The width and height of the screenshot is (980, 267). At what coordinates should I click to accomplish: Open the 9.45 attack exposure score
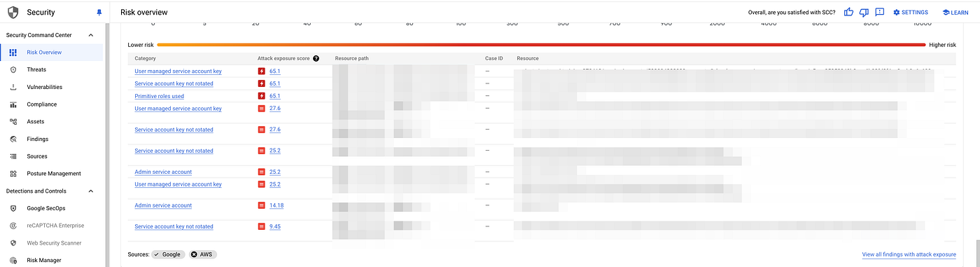pyautogui.click(x=274, y=226)
